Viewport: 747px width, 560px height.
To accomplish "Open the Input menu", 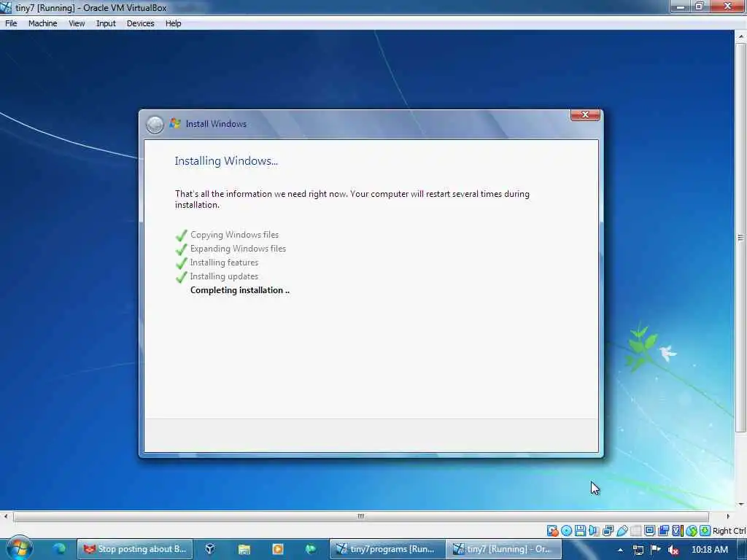I will click(x=106, y=23).
